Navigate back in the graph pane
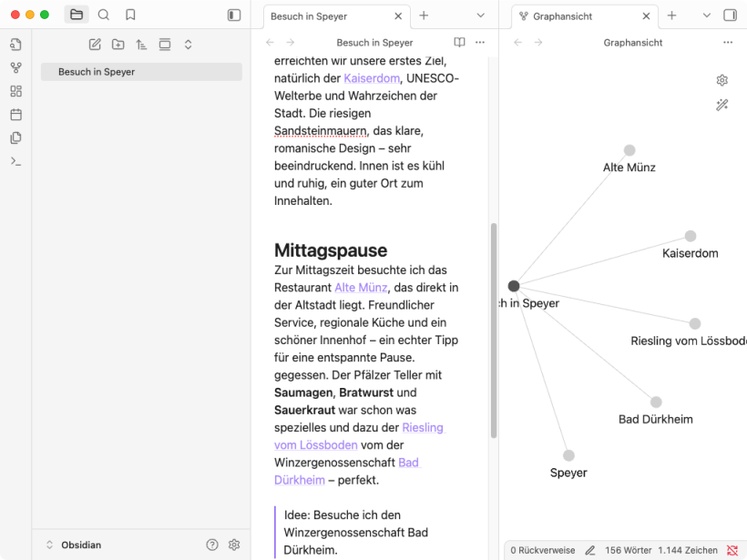Image resolution: width=747 pixels, height=560 pixels. click(x=518, y=43)
